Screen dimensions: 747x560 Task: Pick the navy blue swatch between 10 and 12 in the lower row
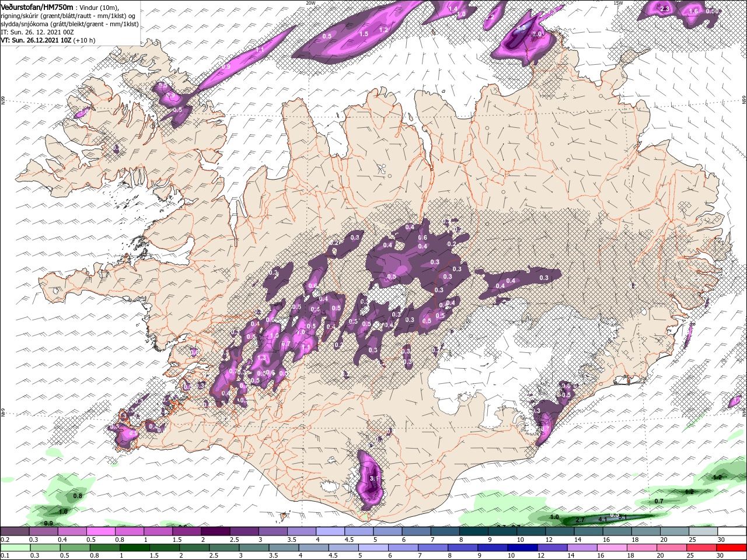tap(522, 548)
